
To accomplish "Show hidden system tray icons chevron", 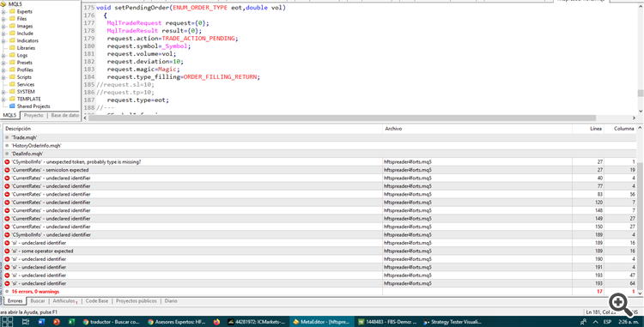I will pyautogui.click(x=595, y=322).
